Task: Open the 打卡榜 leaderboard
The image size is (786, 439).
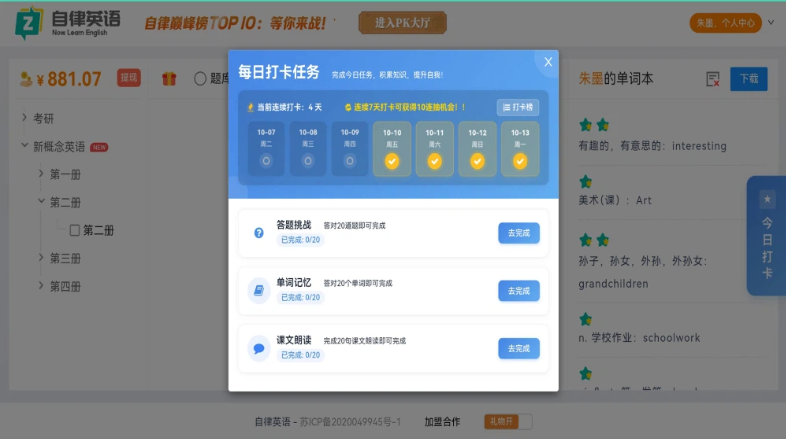Action: [518, 107]
